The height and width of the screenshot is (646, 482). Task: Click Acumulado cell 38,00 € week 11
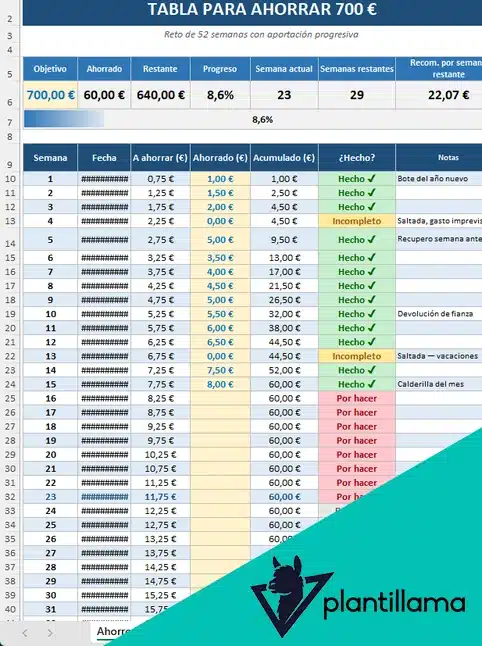(284, 328)
